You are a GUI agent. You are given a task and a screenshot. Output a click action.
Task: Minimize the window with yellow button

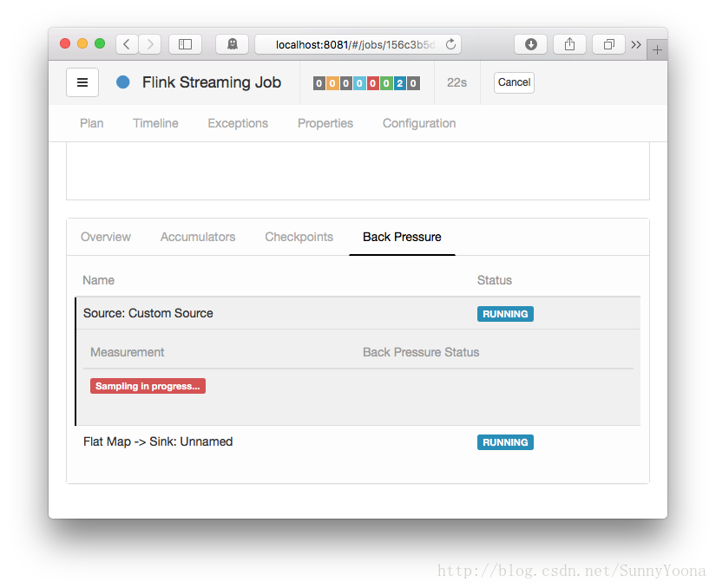(x=82, y=43)
